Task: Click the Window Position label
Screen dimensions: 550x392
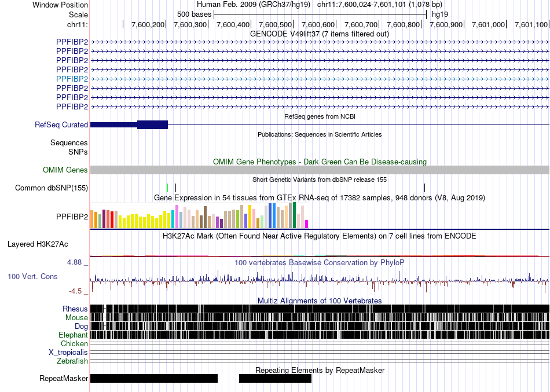Action: point(60,5)
